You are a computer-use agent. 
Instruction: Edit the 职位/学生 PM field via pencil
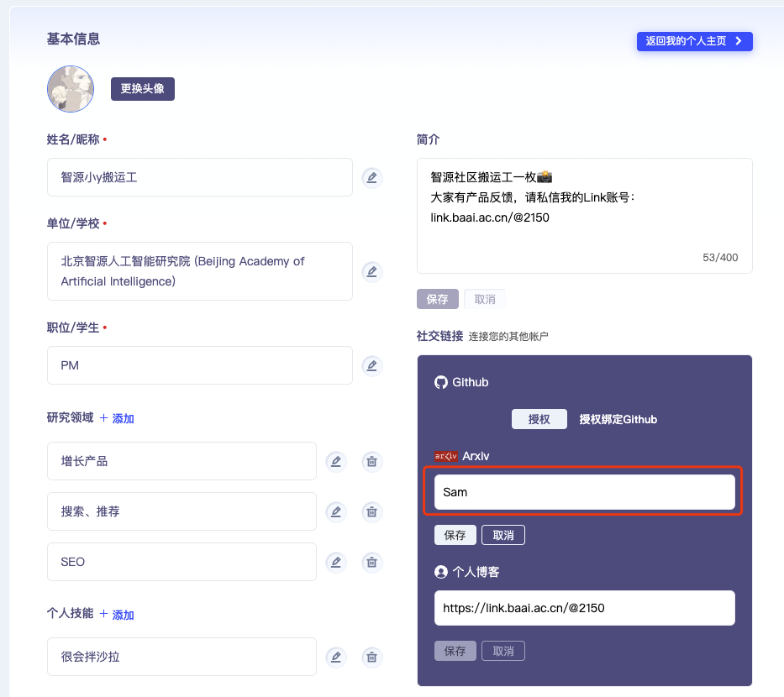tap(372, 365)
